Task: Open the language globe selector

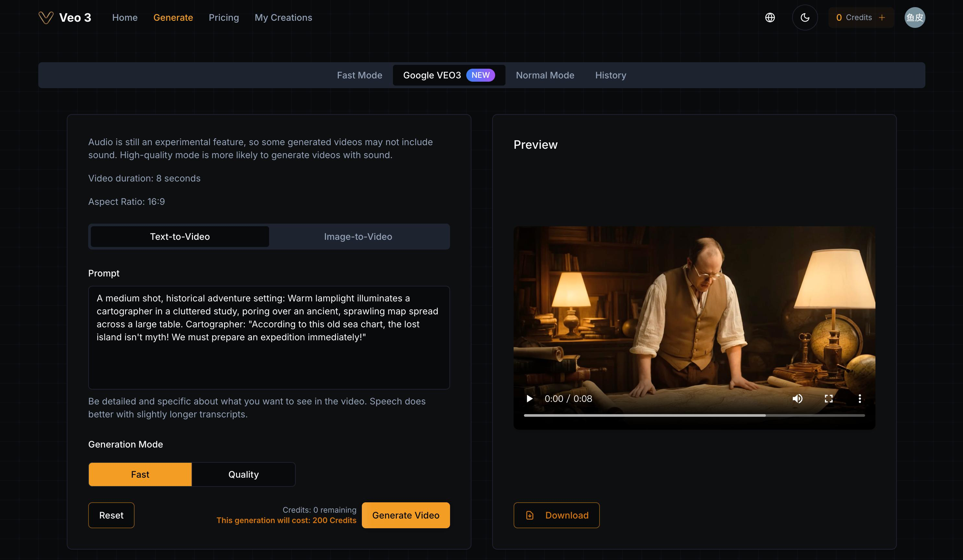Action: tap(770, 17)
